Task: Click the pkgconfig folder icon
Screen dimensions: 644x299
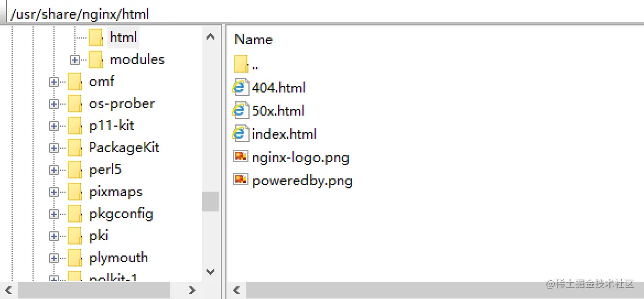Action: [75, 214]
